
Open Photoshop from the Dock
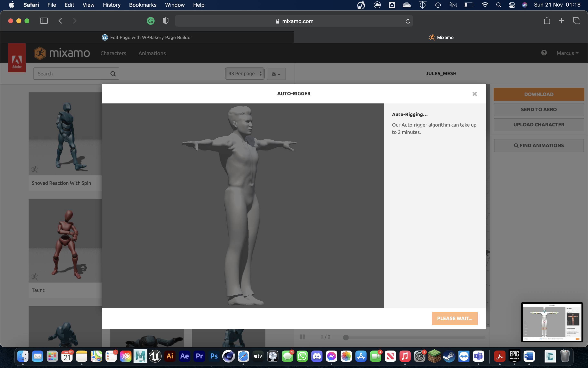pyautogui.click(x=214, y=356)
